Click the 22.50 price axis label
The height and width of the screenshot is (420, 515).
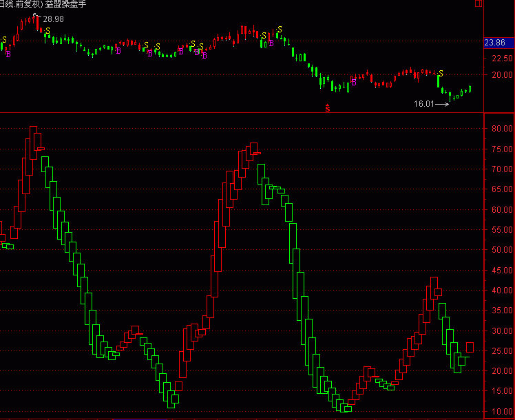coord(502,59)
